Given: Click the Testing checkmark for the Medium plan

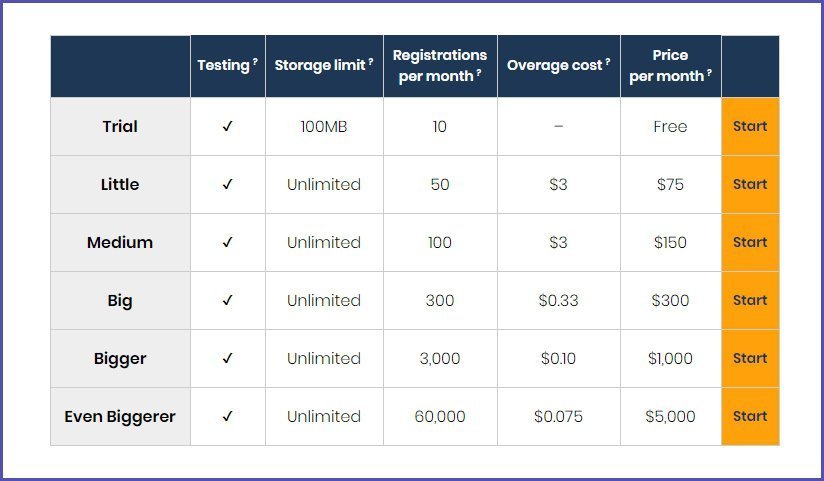Looking at the screenshot, I should pyautogui.click(x=228, y=242).
